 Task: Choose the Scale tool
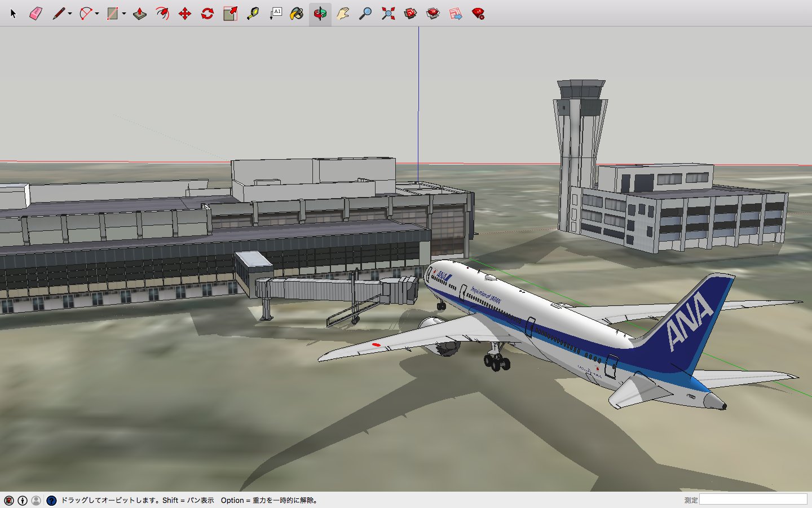[230, 14]
